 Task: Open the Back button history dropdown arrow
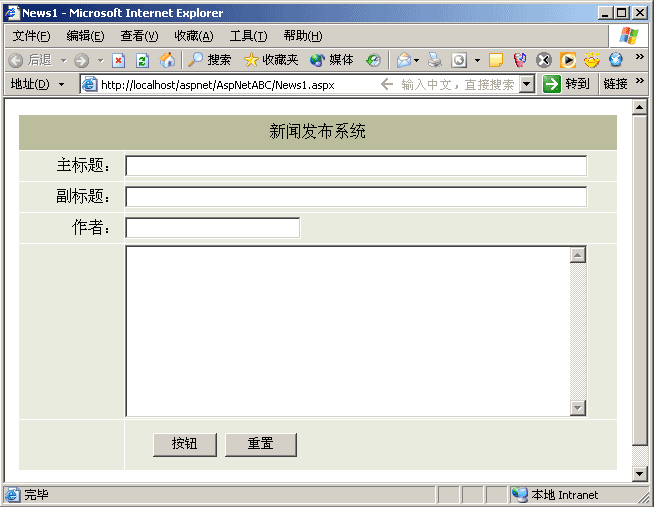tap(63, 61)
